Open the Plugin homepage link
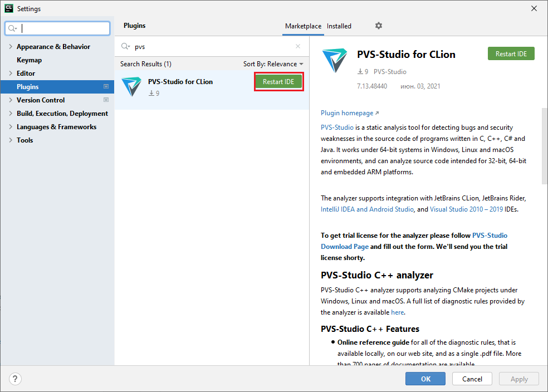548x392 pixels. (x=347, y=113)
